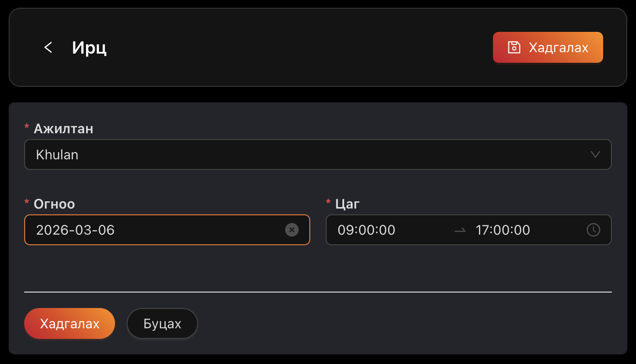Click the Цаг field label
636x364 pixels.
pyautogui.click(x=347, y=204)
